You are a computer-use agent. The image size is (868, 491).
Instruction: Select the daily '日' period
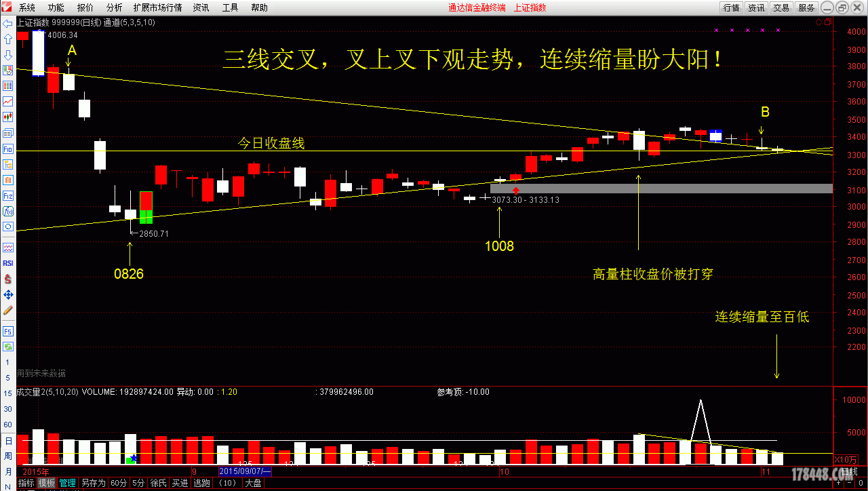7,440
